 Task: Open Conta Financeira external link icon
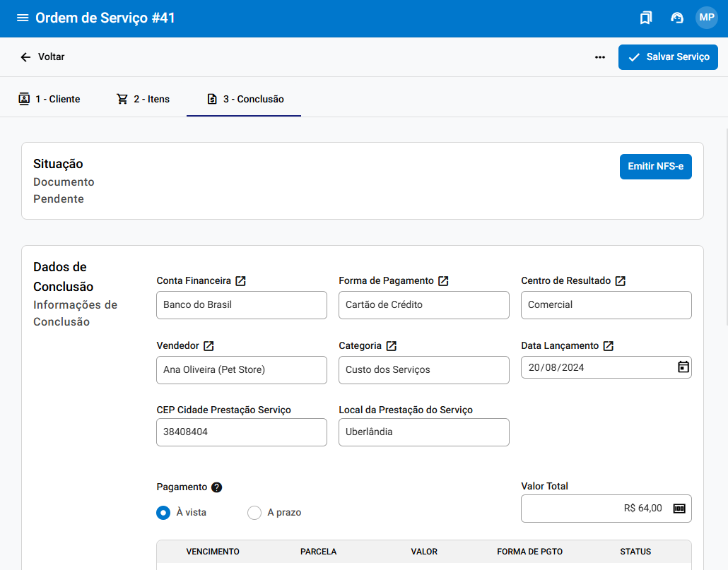[240, 281]
